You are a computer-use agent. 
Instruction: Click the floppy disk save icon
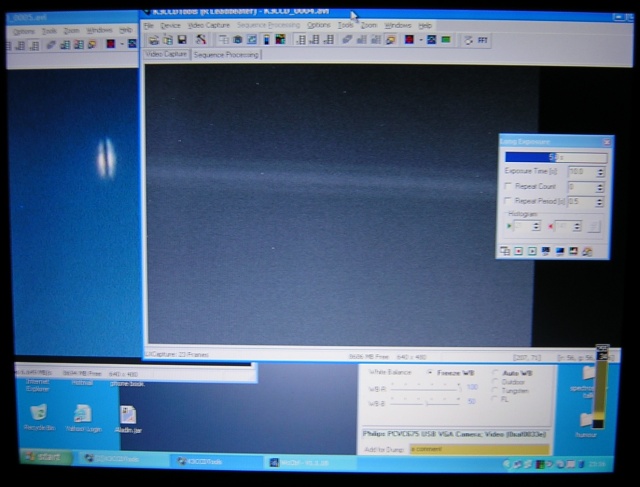(182, 40)
